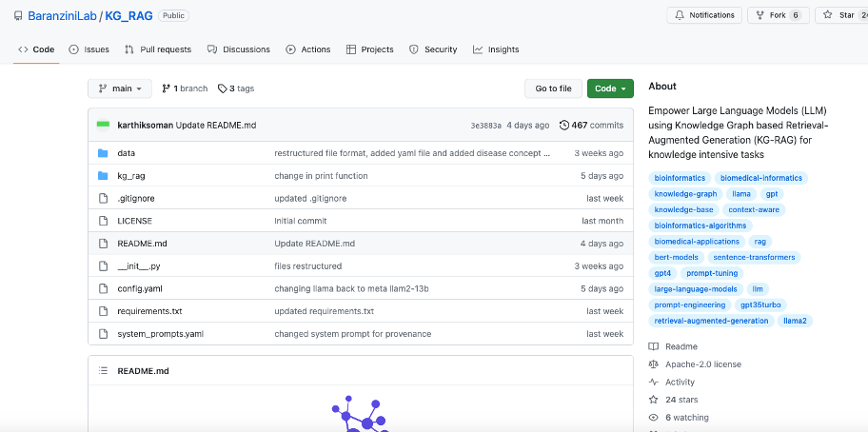Click the kg_rag folder icon

click(x=103, y=176)
